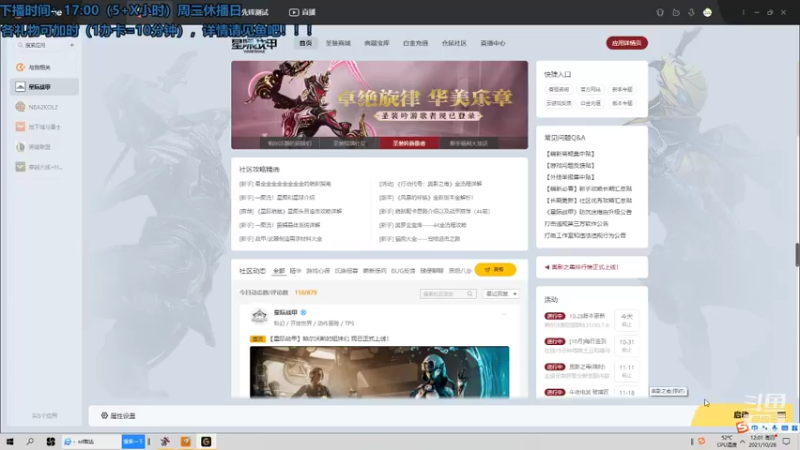Click the three-dots menu on the 星际战甲 post
800x450 pixels.
tap(504, 314)
